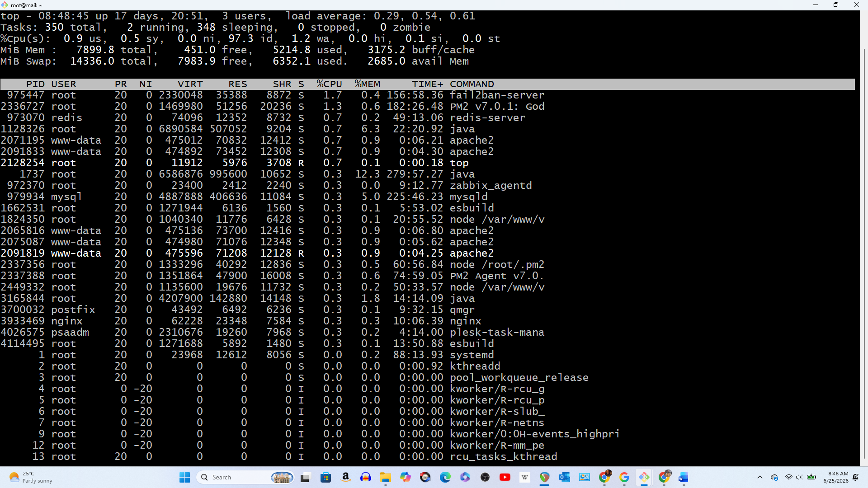
Task: Click the terminal icon in the title bar
Action: pos(5,5)
